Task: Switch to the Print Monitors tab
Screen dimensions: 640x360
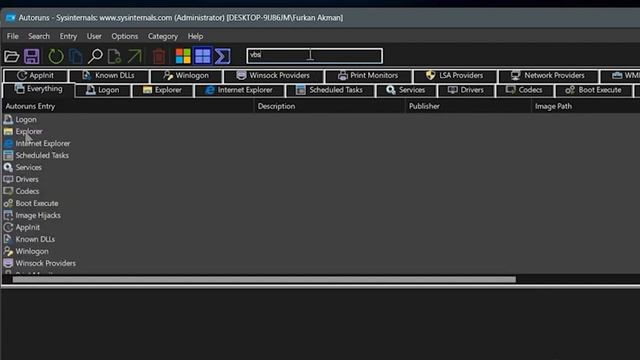Action: [368, 76]
